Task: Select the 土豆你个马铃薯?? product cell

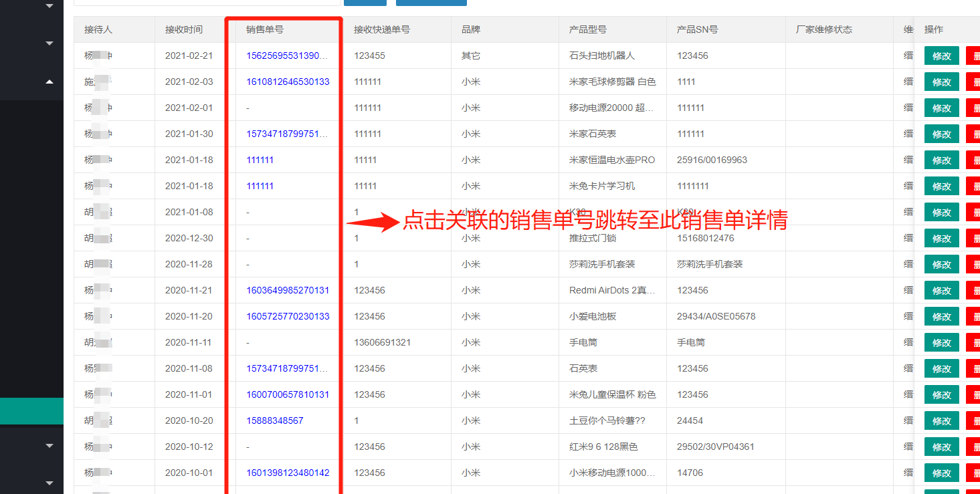Action: click(607, 420)
